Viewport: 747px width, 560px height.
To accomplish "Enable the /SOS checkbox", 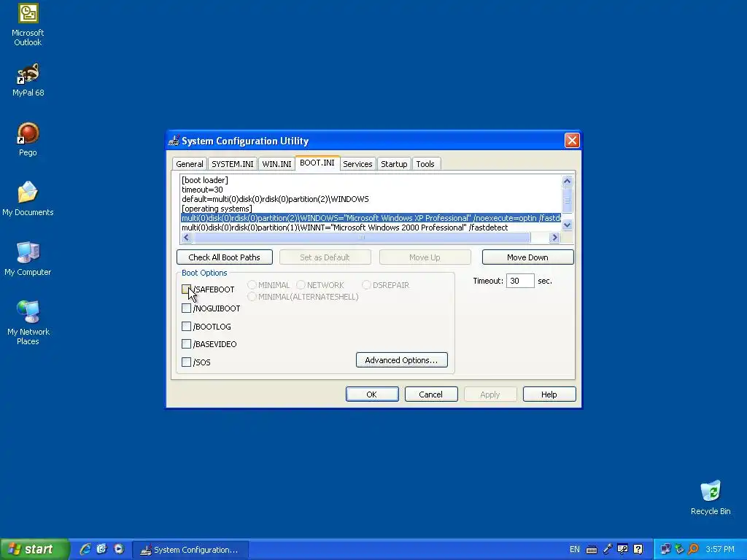I will pyautogui.click(x=186, y=362).
